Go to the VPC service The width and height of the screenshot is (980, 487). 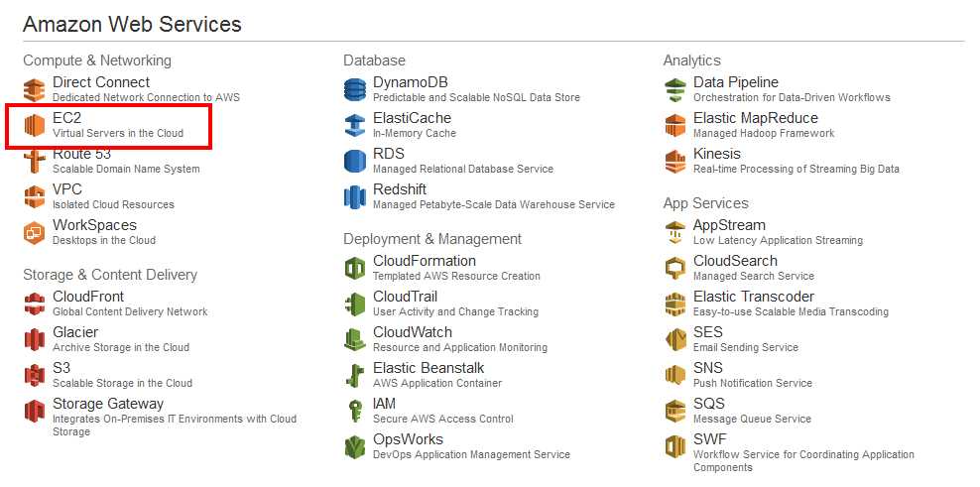67,189
